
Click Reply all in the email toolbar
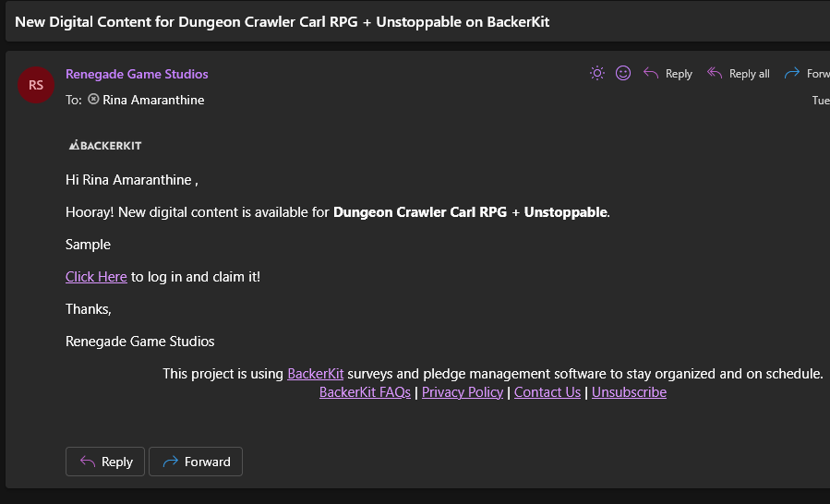(x=739, y=74)
